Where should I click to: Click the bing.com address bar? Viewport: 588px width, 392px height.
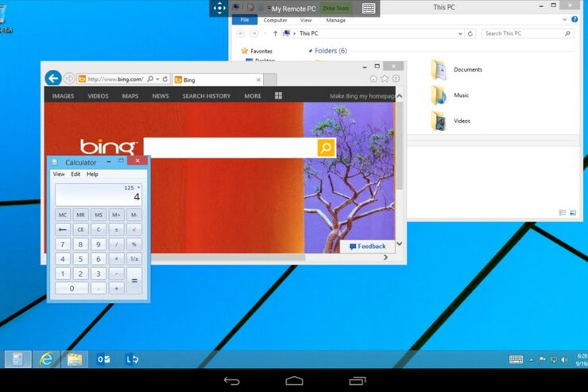(x=115, y=80)
